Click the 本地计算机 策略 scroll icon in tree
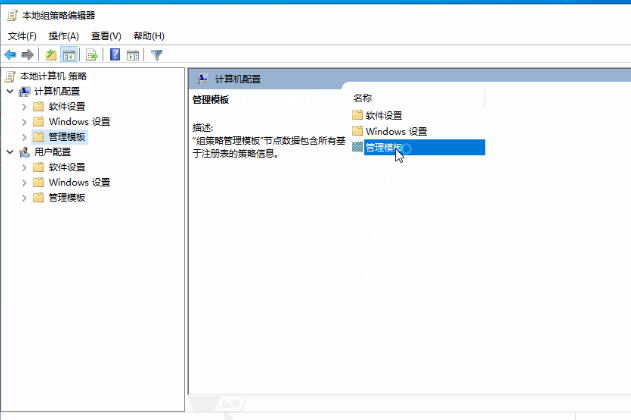Viewport: 631px width, 420px height. click(x=10, y=76)
